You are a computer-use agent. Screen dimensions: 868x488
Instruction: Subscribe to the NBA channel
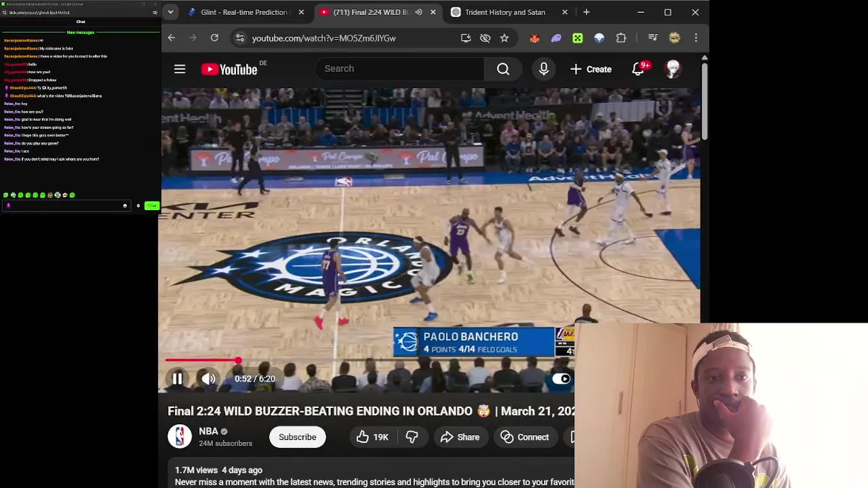pos(298,437)
